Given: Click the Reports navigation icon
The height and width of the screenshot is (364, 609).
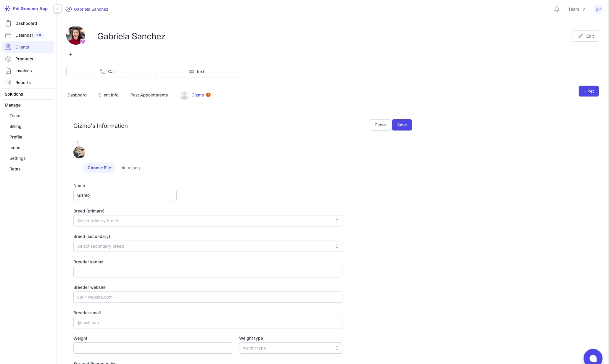Looking at the screenshot, I should click(8, 82).
